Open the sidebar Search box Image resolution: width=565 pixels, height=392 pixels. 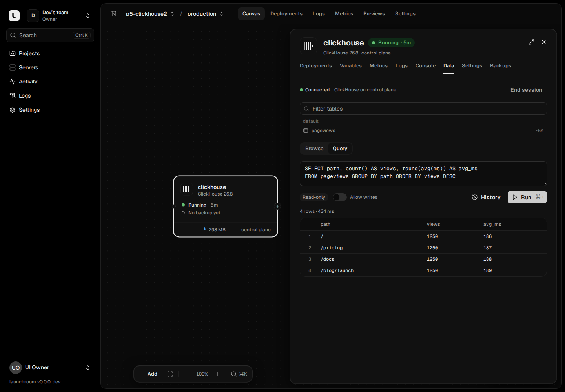click(50, 35)
